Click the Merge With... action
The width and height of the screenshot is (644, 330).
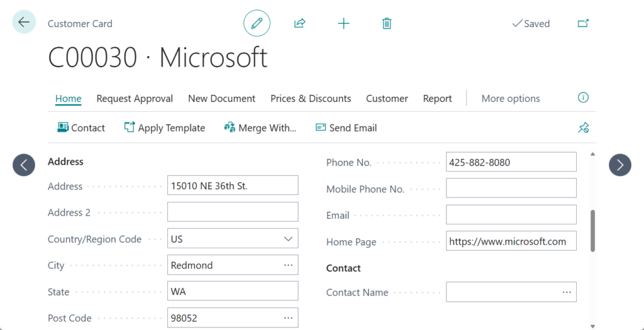[260, 128]
